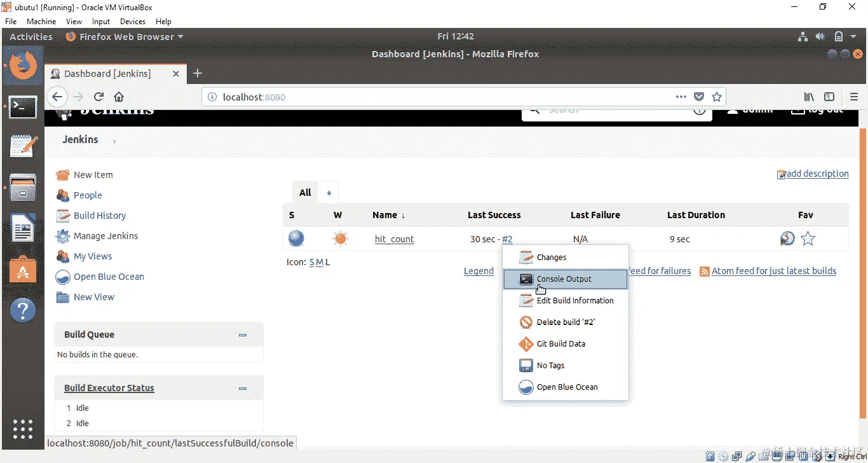This screenshot has width=868, height=463.
Task: Collapse the Build Queue panel
Action: click(x=242, y=335)
